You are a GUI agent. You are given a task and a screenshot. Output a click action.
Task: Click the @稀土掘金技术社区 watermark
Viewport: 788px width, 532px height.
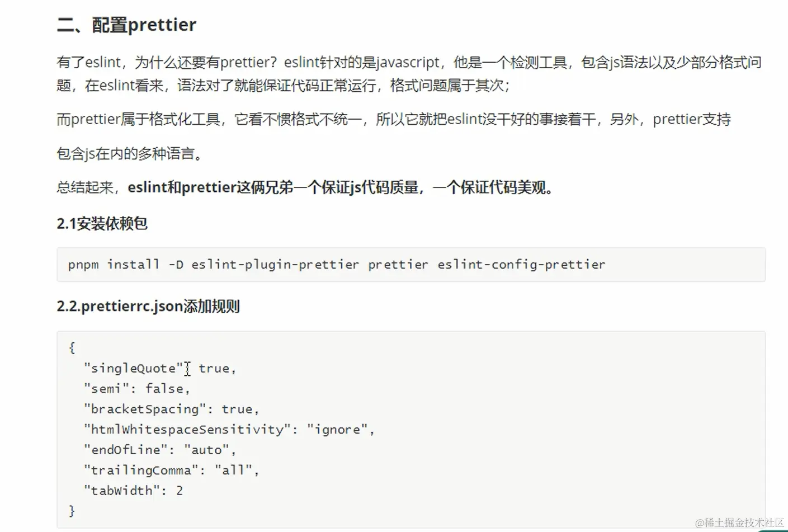pyautogui.click(x=739, y=522)
